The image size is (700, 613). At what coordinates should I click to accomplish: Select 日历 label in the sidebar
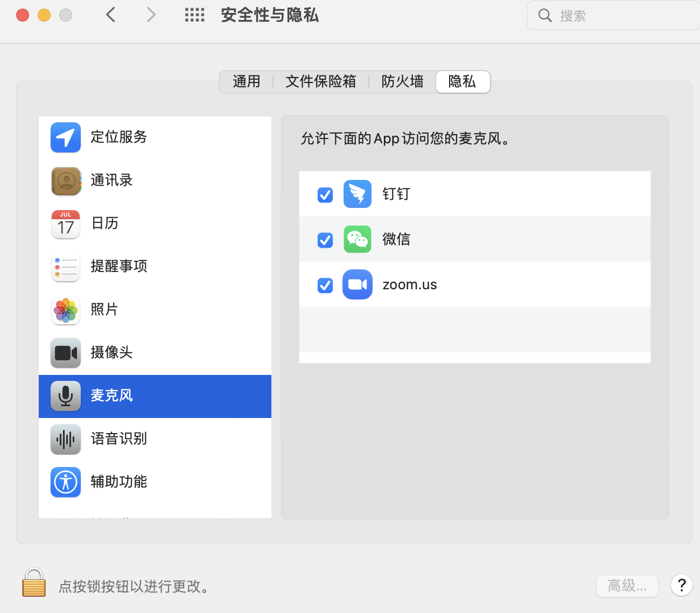pos(105,223)
